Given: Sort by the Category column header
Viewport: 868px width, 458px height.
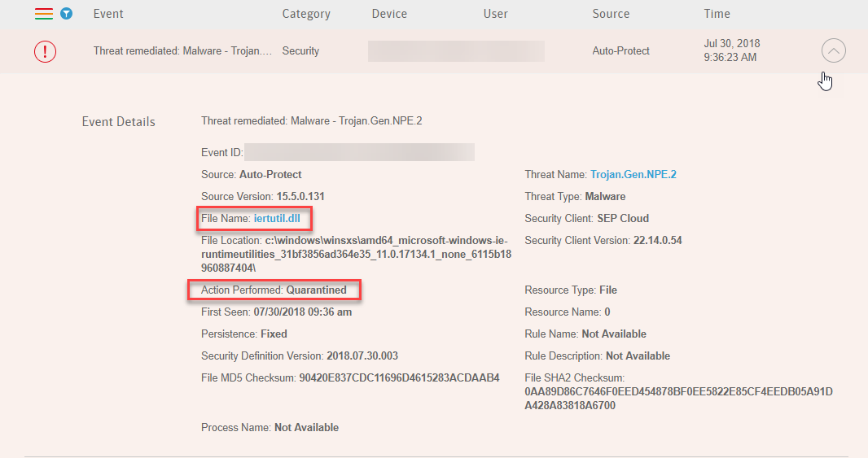Looking at the screenshot, I should coord(306,14).
